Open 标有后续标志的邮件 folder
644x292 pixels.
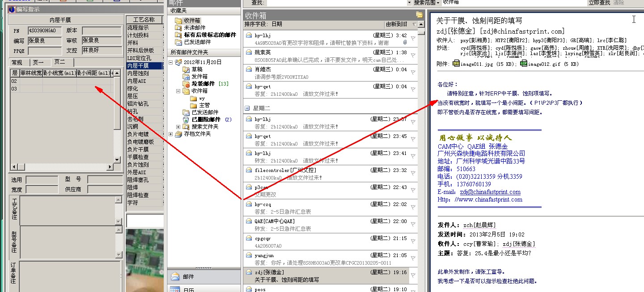pyautogui.click(x=210, y=34)
